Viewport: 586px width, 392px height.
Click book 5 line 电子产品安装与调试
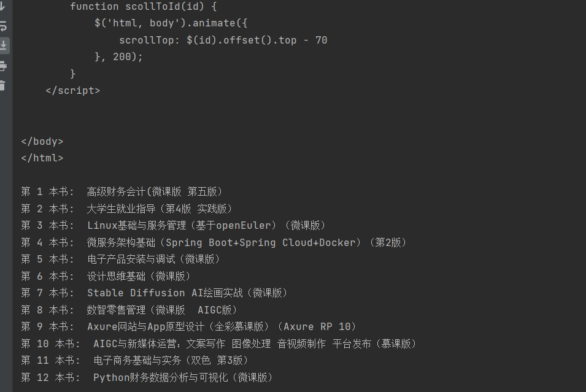(x=153, y=259)
